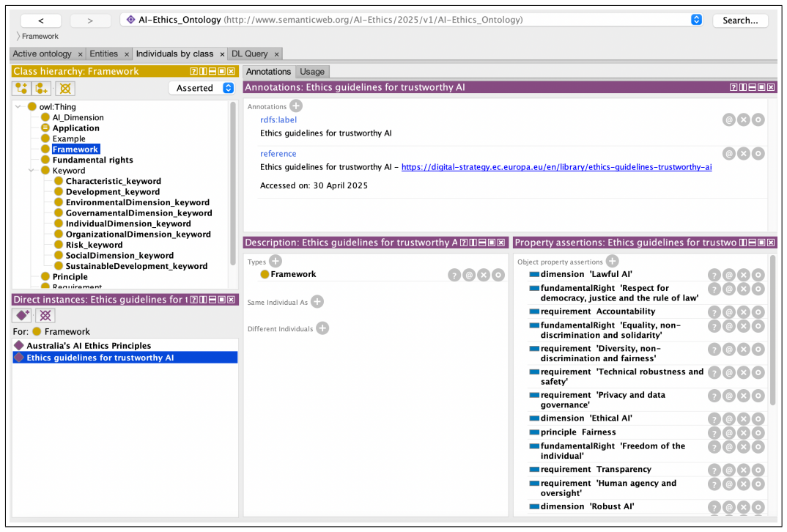The width and height of the screenshot is (787, 532).
Task: Switch to Usage tab
Action: click(x=312, y=72)
